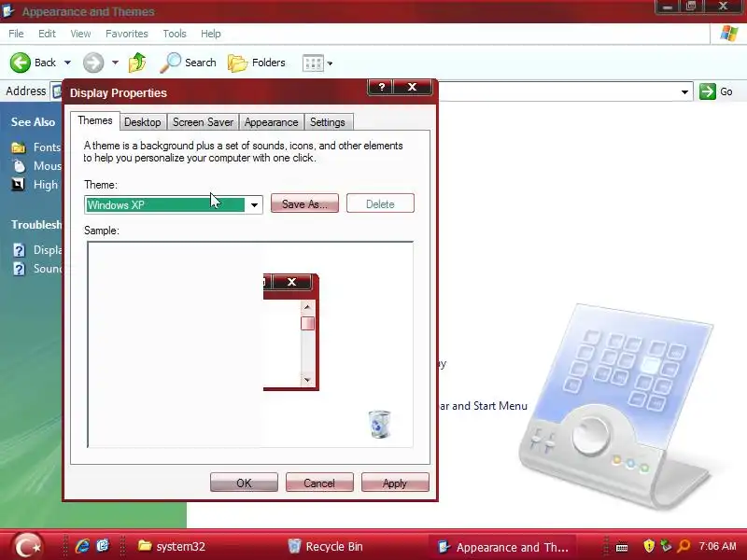
Task: Open High Contrast icon in See Also
Action: tap(18, 184)
